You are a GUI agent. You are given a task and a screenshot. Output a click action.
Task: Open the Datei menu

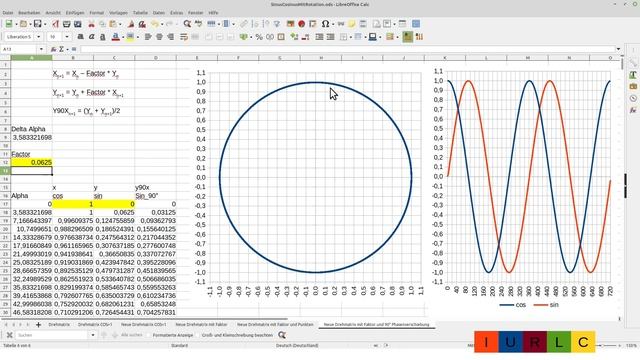(x=8, y=13)
